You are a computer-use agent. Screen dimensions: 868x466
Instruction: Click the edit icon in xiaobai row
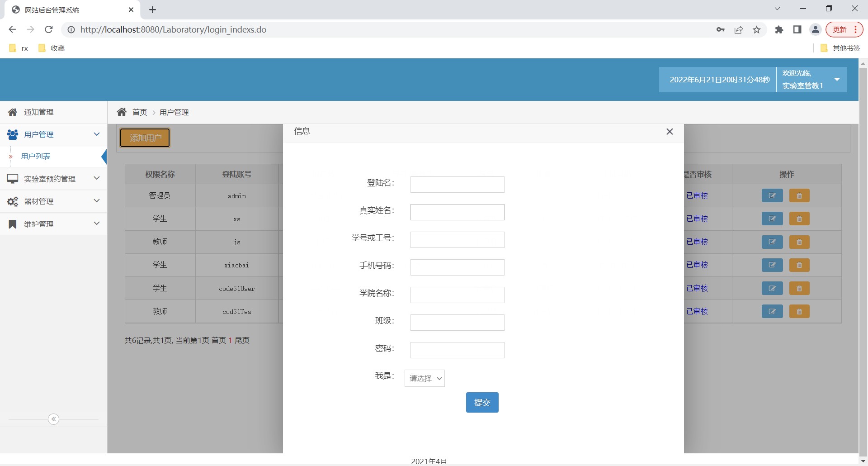[x=772, y=265]
